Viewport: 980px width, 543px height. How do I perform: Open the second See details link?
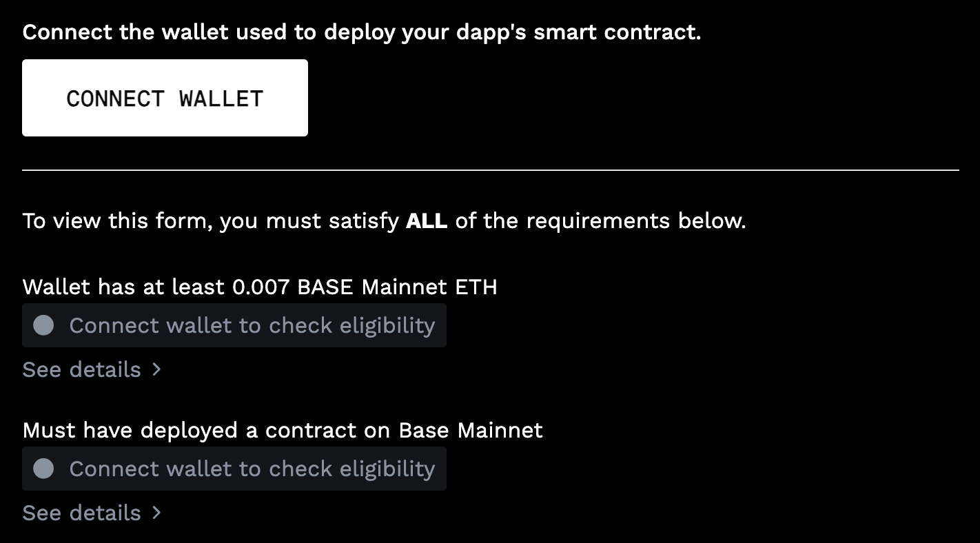click(81, 513)
